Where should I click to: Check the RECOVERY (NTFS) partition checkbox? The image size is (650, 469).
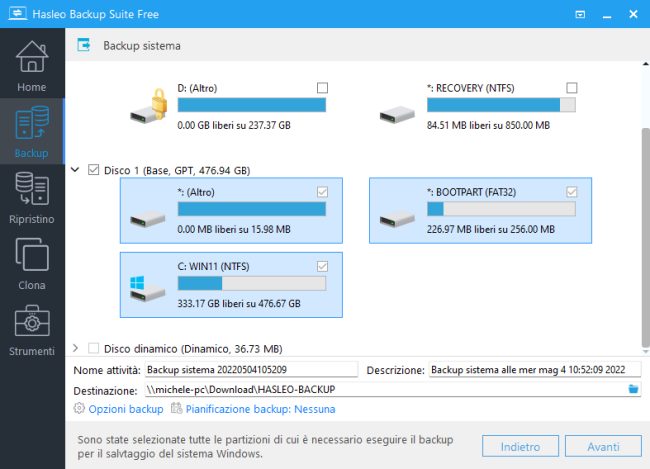pos(572,88)
